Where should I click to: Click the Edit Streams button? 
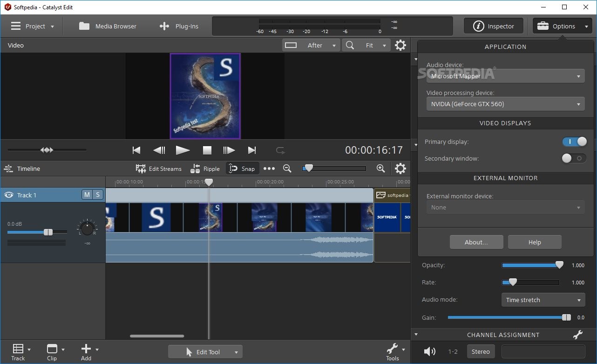158,169
